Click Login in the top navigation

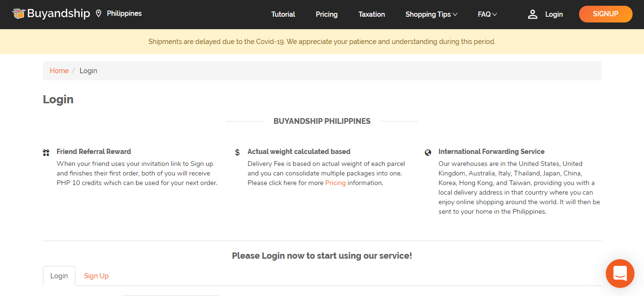554,14
